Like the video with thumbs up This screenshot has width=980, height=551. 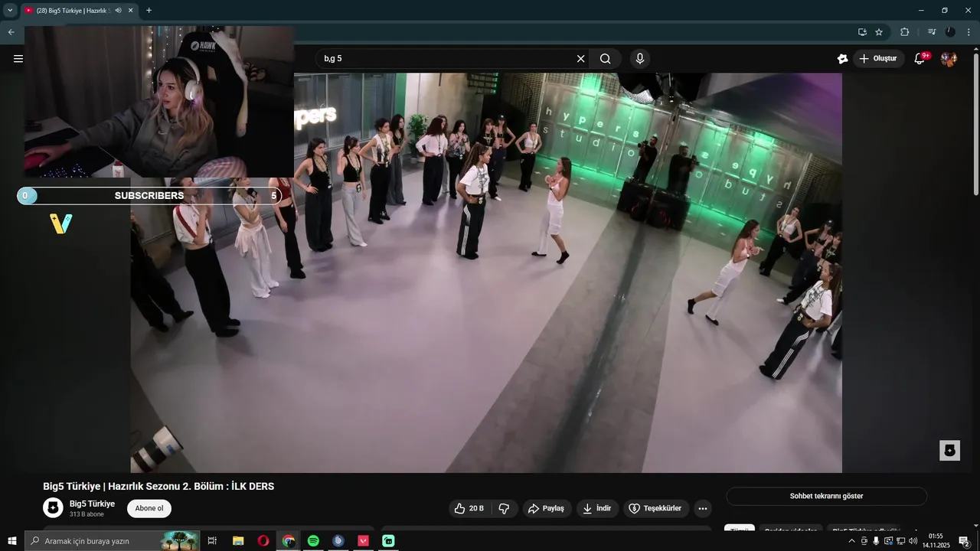469,508
